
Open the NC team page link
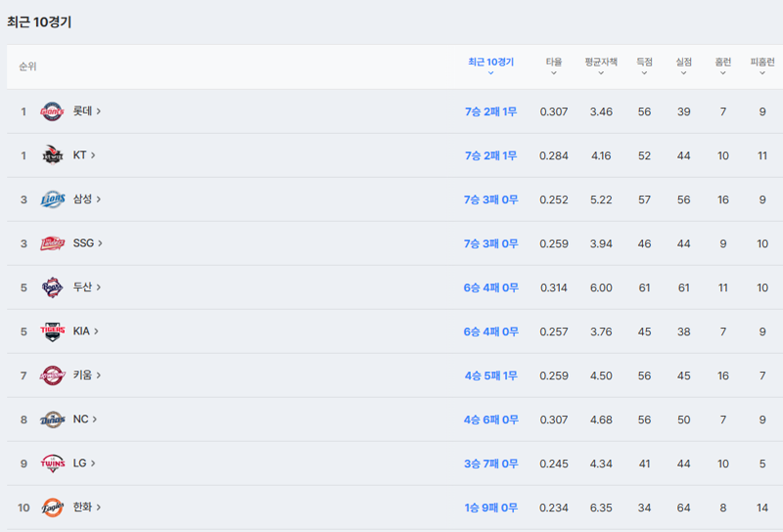pyautogui.click(x=85, y=419)
